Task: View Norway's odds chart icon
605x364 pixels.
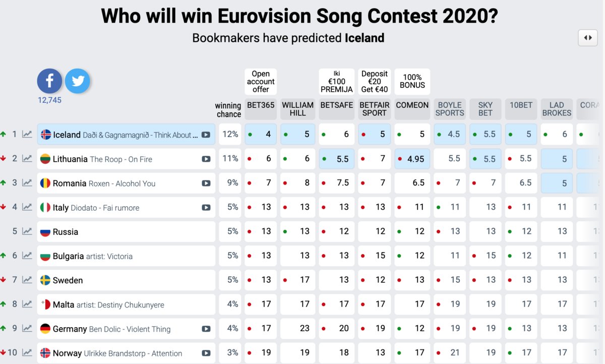Action: 27,352
